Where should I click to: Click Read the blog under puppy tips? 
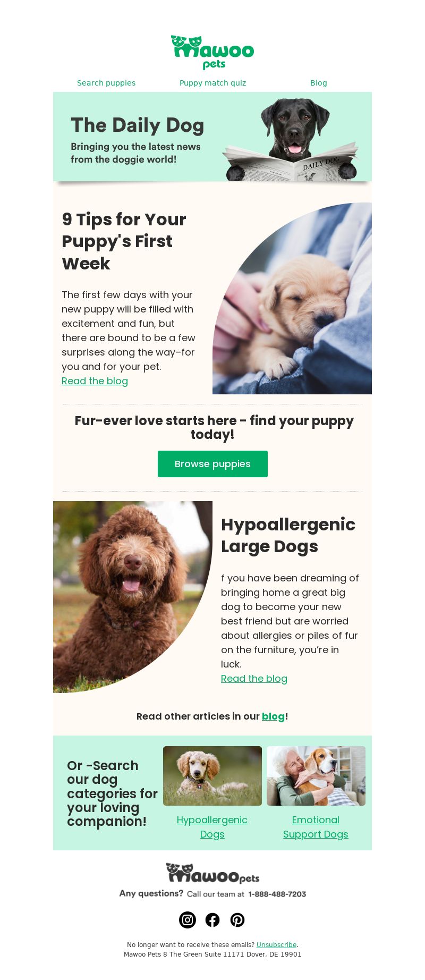pyautogui.click(x=95, y=381)
